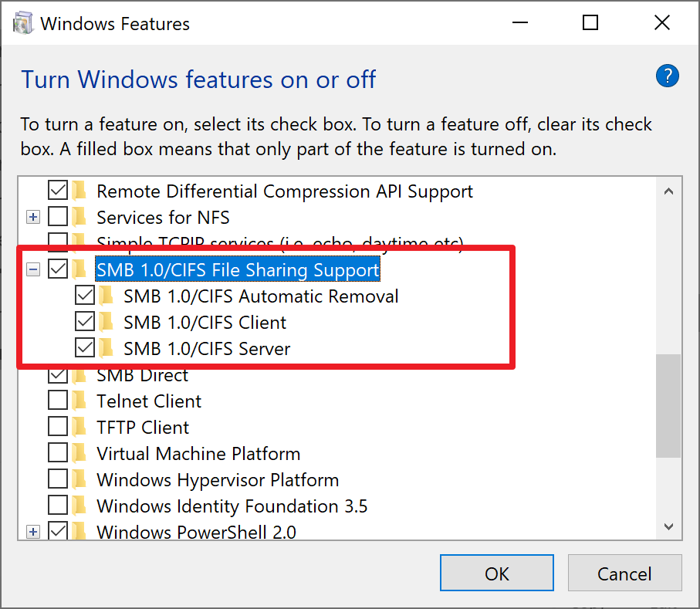This screenshot has height=609, width=700.
Task: Click the Windows Features title bar icon
Action: coord(23,23)
